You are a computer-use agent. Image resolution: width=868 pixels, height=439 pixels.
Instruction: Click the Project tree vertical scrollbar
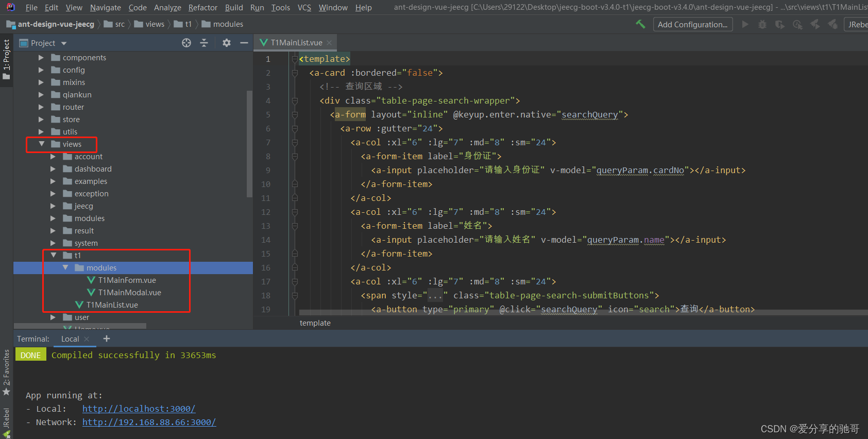click(x=250, y=144)
